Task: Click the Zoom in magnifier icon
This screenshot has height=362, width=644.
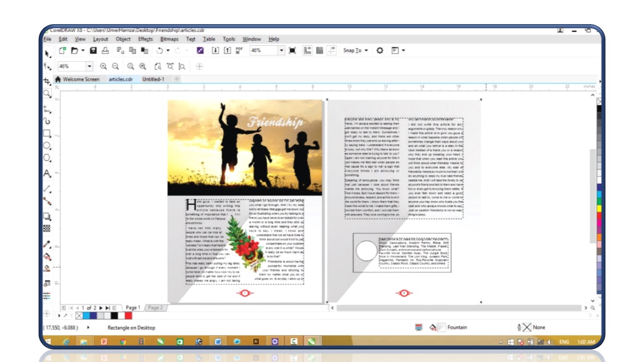Action: pyautogui.click(x=104, y=66)
